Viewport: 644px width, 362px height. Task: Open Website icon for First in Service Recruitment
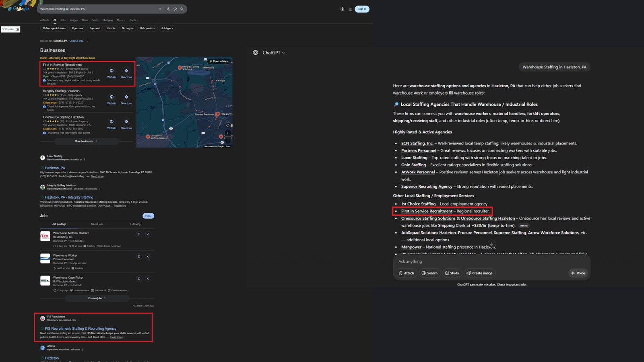click(111, 71)
